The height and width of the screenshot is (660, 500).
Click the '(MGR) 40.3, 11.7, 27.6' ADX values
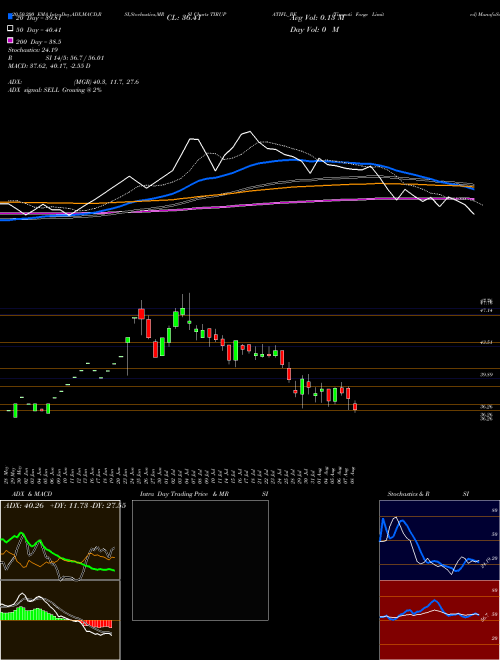(x=106, y=82)
